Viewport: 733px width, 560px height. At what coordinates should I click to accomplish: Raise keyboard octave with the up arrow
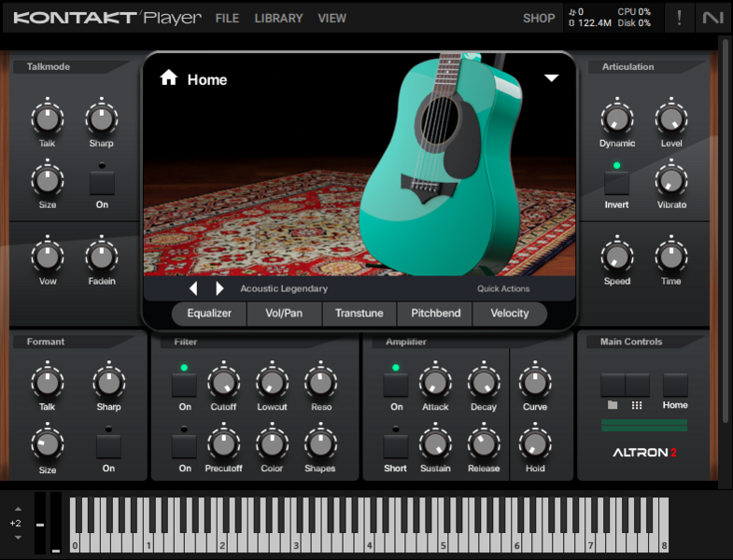(x=16, y=510)
